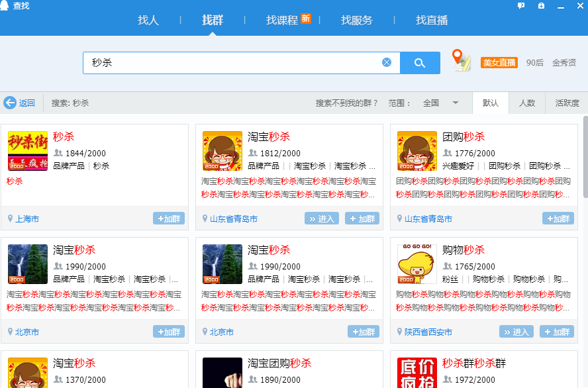This screenshot has height=388, width=588.
Task: Open the 购物秒杀 yellow chick avatar
Action: 417,264
